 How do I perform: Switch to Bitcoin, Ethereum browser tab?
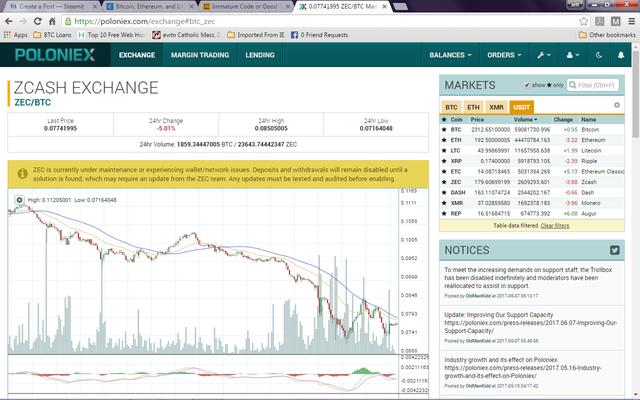point(150,7)
